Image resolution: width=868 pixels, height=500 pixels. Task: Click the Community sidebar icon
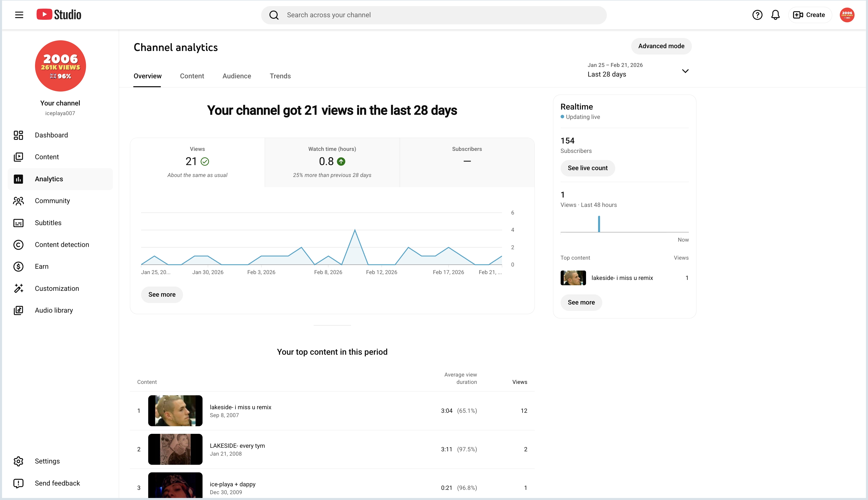click(x=19, y=201)
